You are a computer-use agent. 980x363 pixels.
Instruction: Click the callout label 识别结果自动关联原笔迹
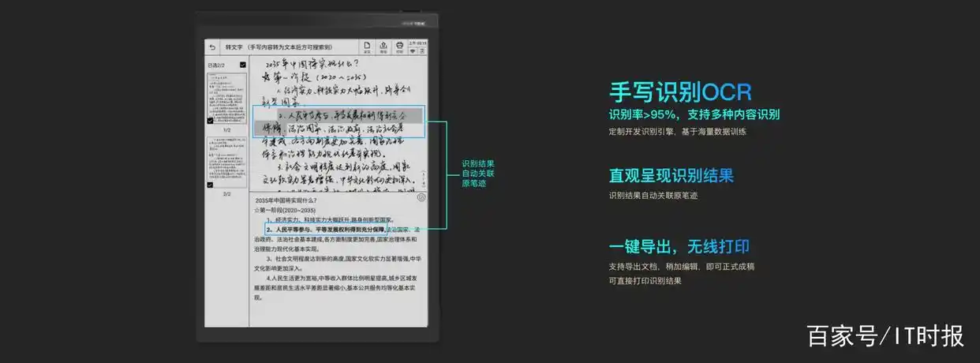pos(477,174)
